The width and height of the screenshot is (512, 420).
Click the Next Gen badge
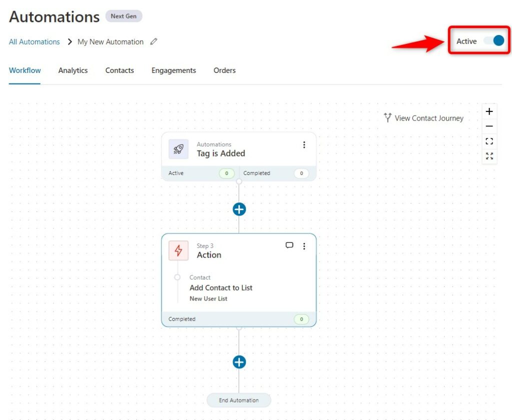coord(123,16)
